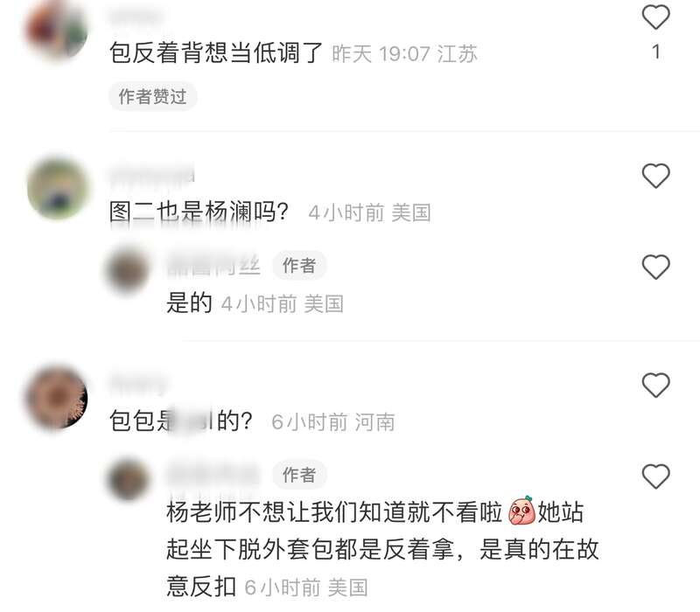Tap the comment text 图二也是杨澜吗？
Image resolution: width=700 pixels, height=612 pixels.
[199, 212]
